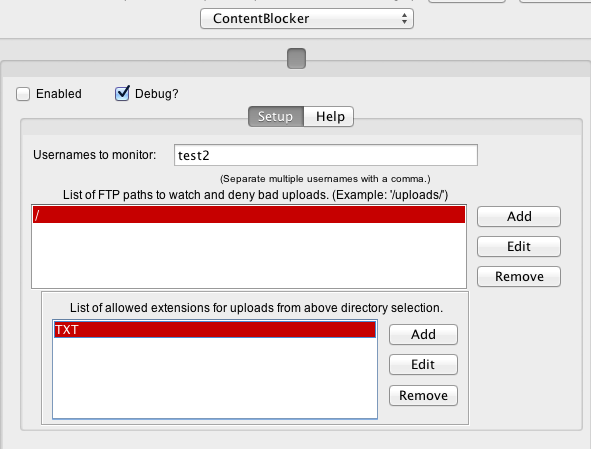Click the Usernames to monitor field
Viewport: 591px width, 449px height.
click(x=326, y=155)
